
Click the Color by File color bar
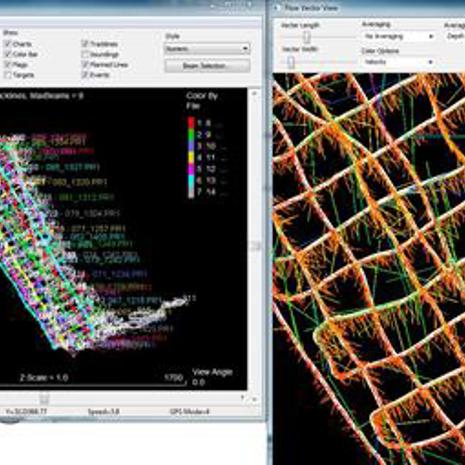191,157
